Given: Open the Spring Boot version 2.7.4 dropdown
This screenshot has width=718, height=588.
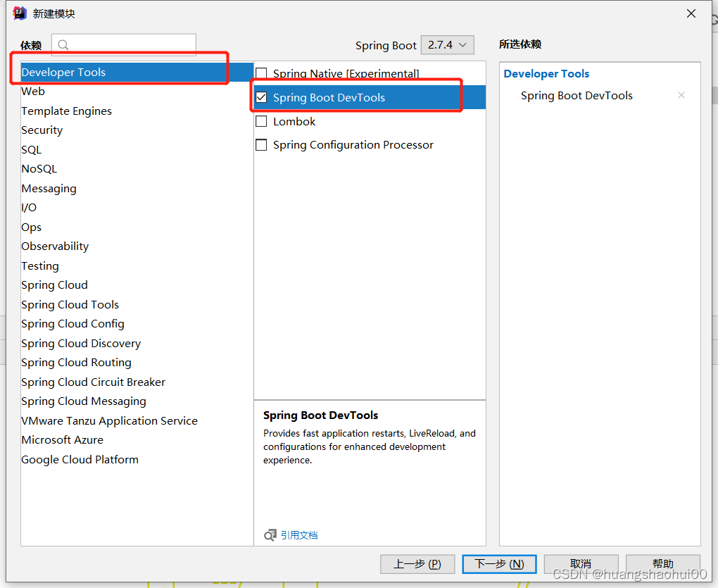Looking at the screenshot, I should (x=447, y=44).
